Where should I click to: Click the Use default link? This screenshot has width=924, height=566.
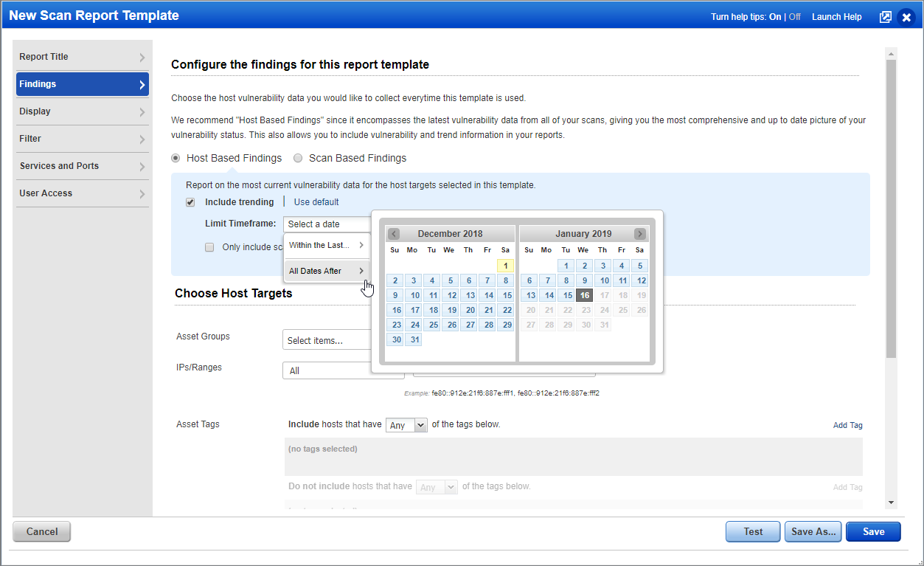(x=316, y=201)
